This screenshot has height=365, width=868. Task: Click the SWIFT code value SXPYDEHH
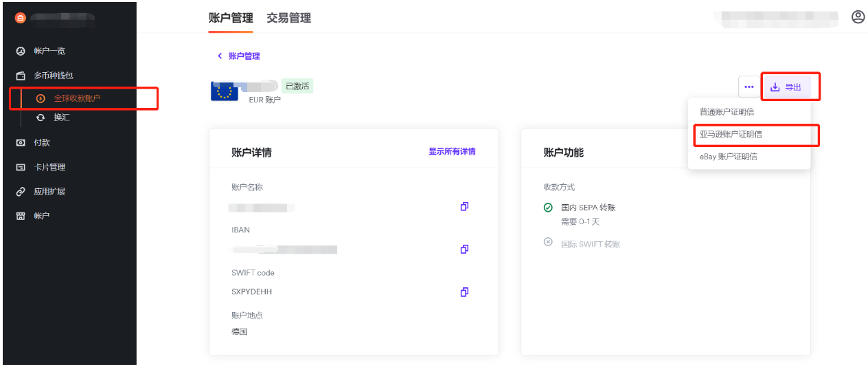coord(252,292)
